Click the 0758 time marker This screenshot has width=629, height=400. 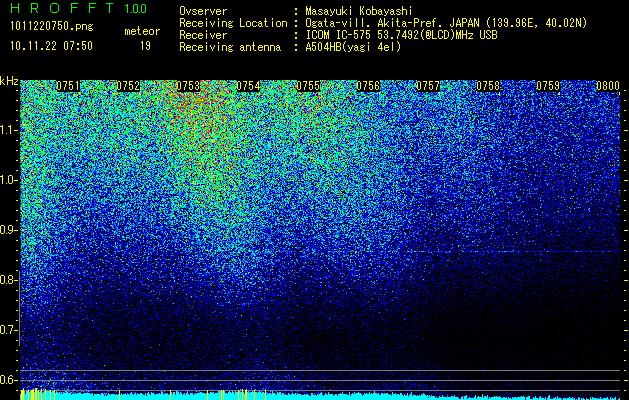point(488,86)
